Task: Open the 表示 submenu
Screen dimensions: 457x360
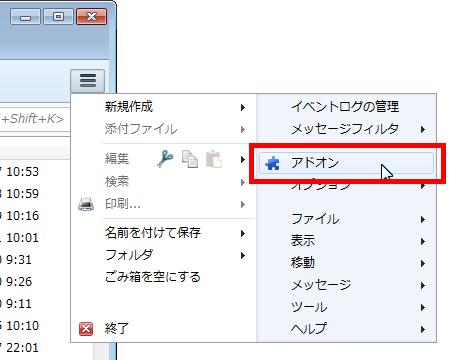Action: 347,241
